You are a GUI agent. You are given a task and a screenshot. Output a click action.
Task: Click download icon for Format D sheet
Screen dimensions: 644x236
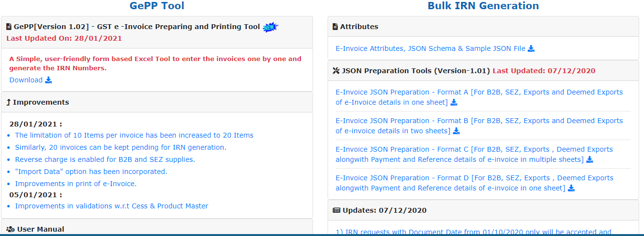[571, 188]
